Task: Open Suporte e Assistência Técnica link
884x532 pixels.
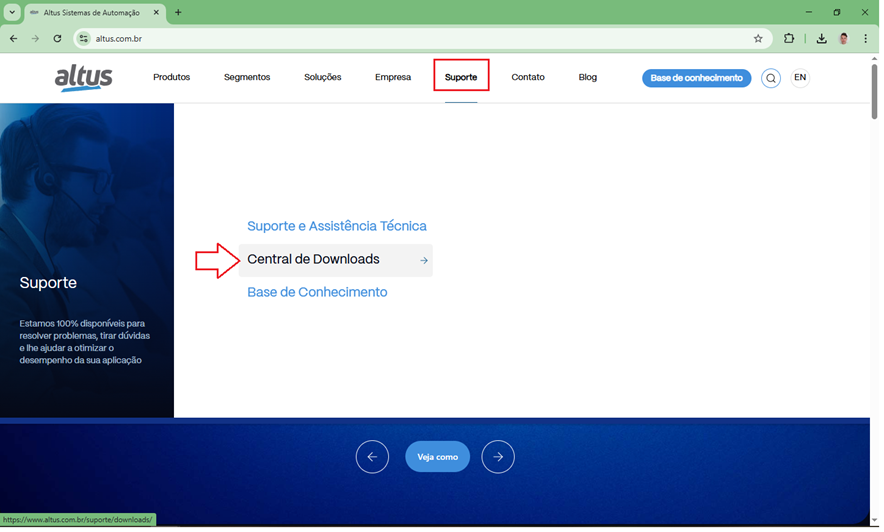Action: click(336, 227)
